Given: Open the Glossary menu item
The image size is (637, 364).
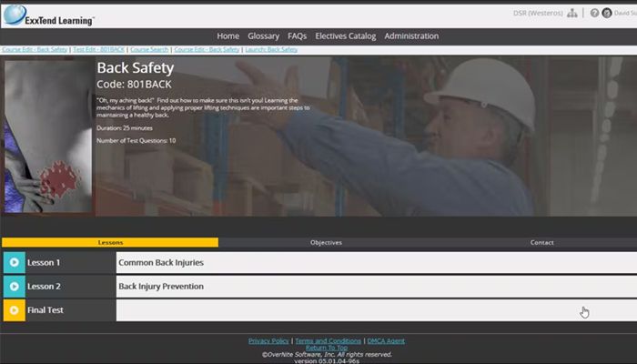Looking at the screenshot, I should (x=263, y=36).
